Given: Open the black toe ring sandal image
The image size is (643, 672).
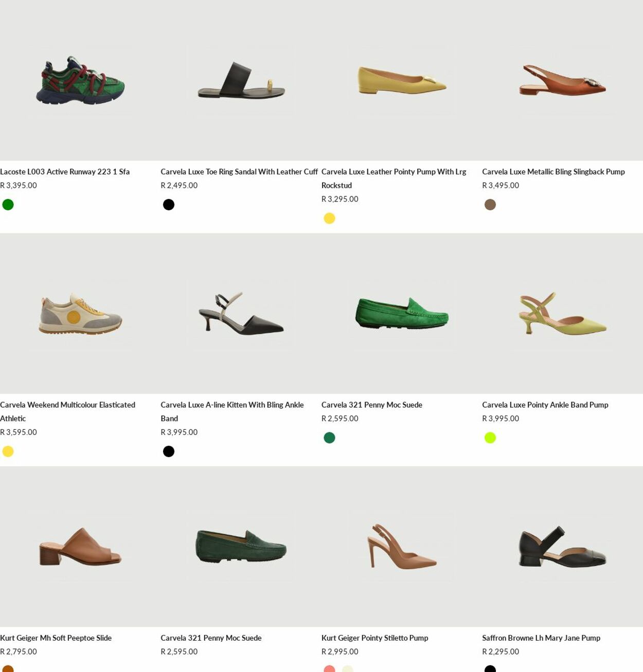Looking at the screenshot, I should (241, 80).
